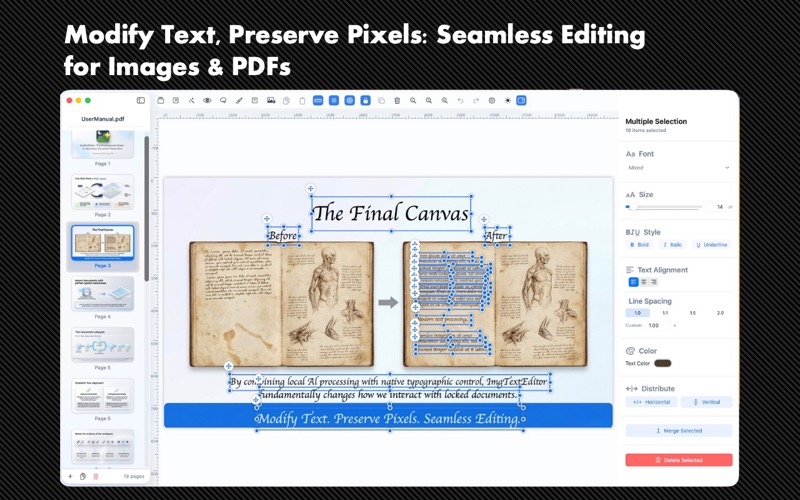This screenshot has height=500, width=800.
Task: Open the Page 2 thumbnail
Action: click(103, 192)
